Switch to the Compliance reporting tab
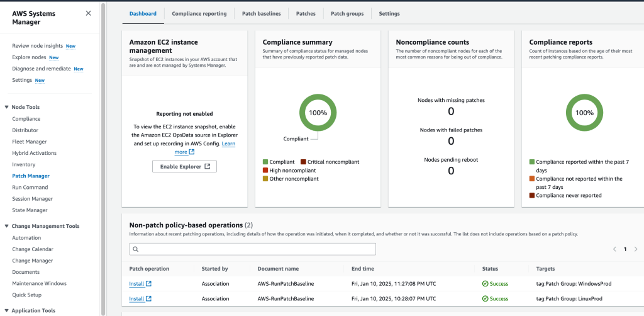The width and height of the screenshot is (644, 316). (x=199, y=13)
